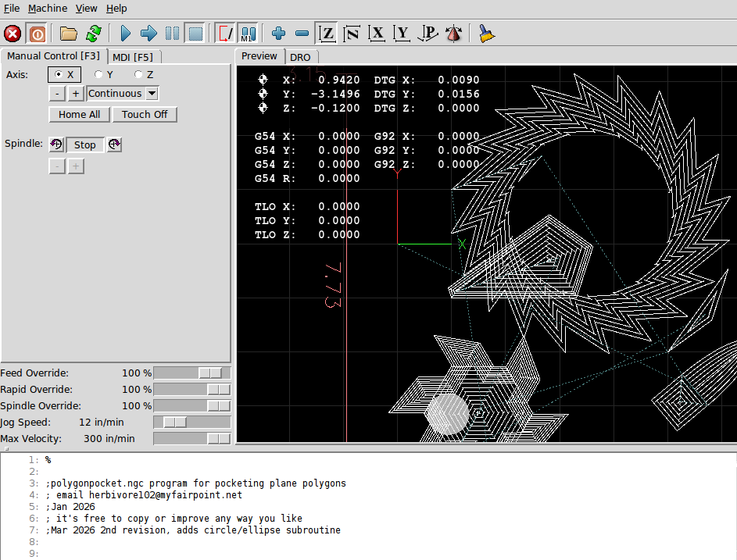This screenshot has width=737, height=560.
Task: Reload the current file with green arrows
Action: [x=94, y=34]
